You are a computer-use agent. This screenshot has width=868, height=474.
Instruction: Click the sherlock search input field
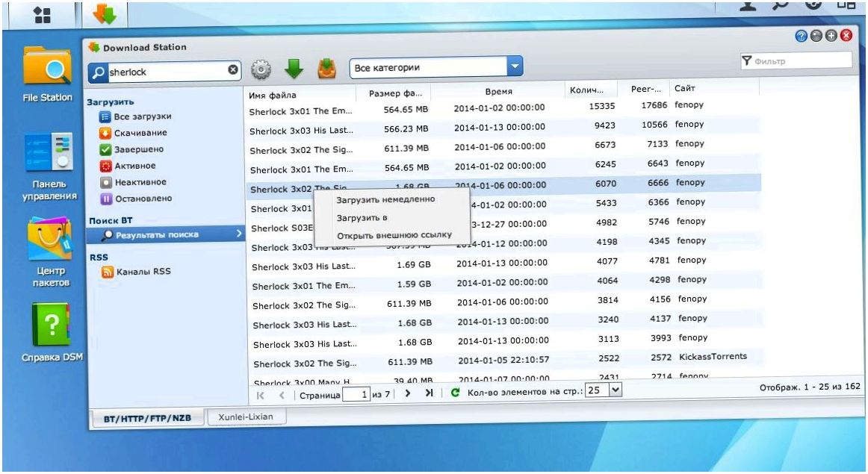(x=167, y=72)
